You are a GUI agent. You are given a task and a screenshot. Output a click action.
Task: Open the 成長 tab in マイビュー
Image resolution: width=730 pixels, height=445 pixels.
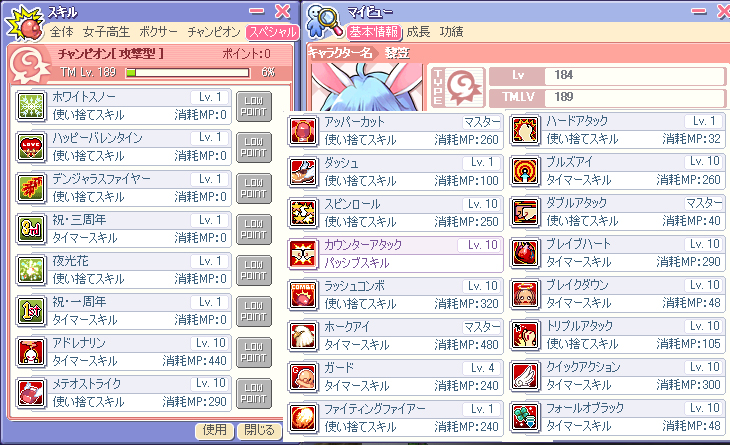click(x=418, y=32)
